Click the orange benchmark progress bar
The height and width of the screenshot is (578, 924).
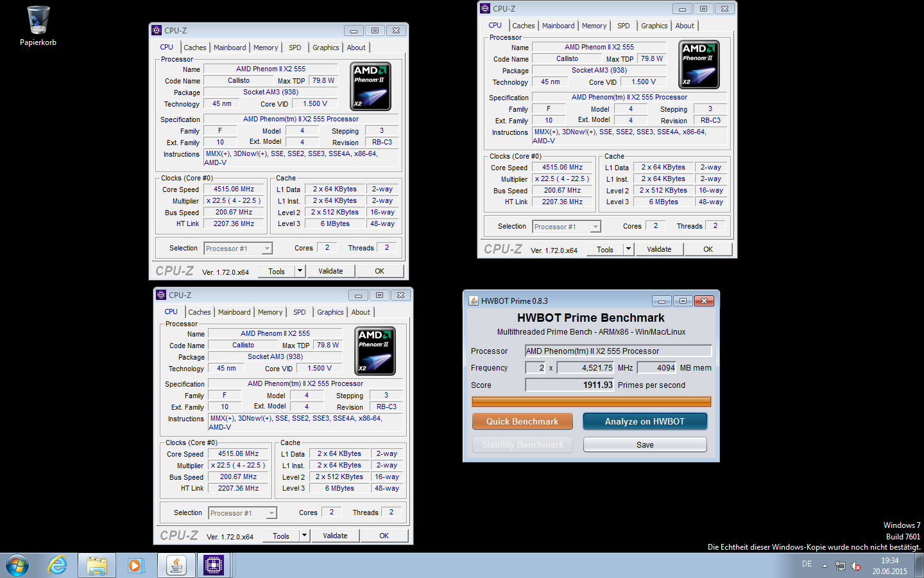(591, 402)
